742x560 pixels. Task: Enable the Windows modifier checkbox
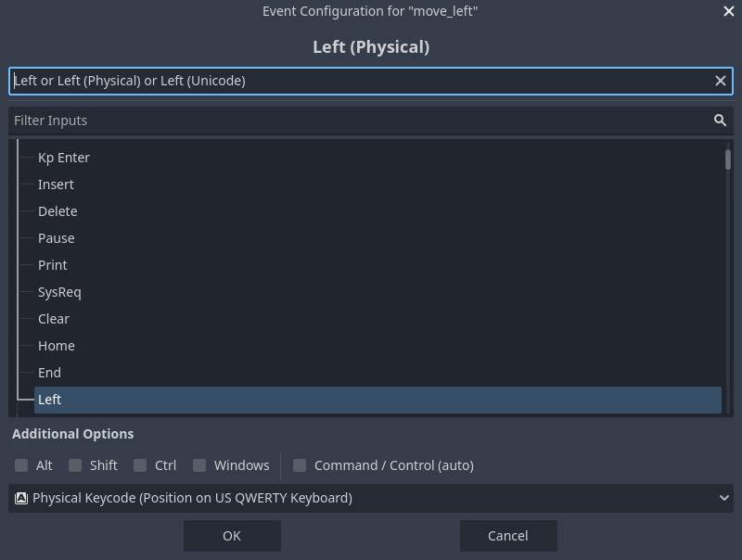(x=199, y=465)
